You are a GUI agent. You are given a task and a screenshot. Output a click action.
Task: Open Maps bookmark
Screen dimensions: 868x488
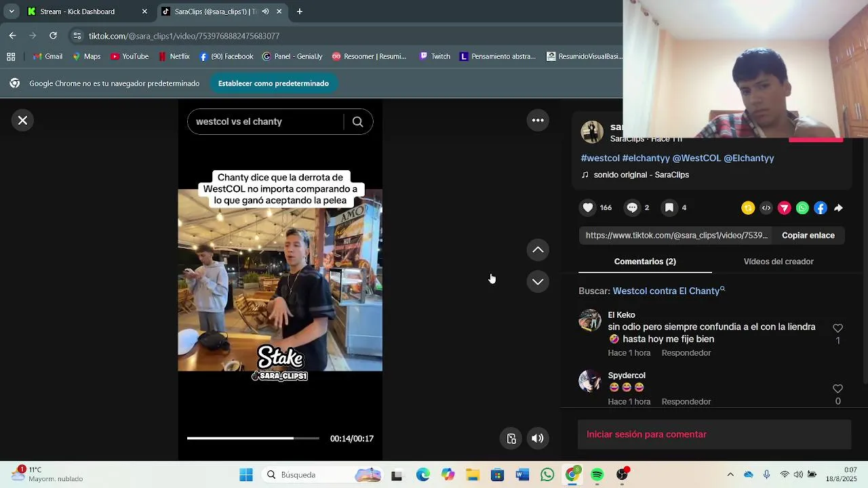tap(87, 57)
